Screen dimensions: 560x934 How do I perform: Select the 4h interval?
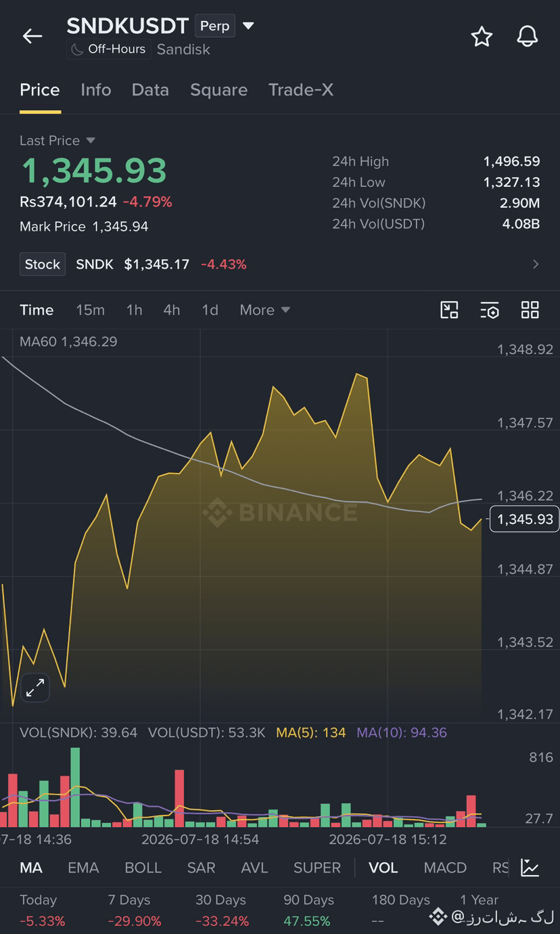click(172, 310)
